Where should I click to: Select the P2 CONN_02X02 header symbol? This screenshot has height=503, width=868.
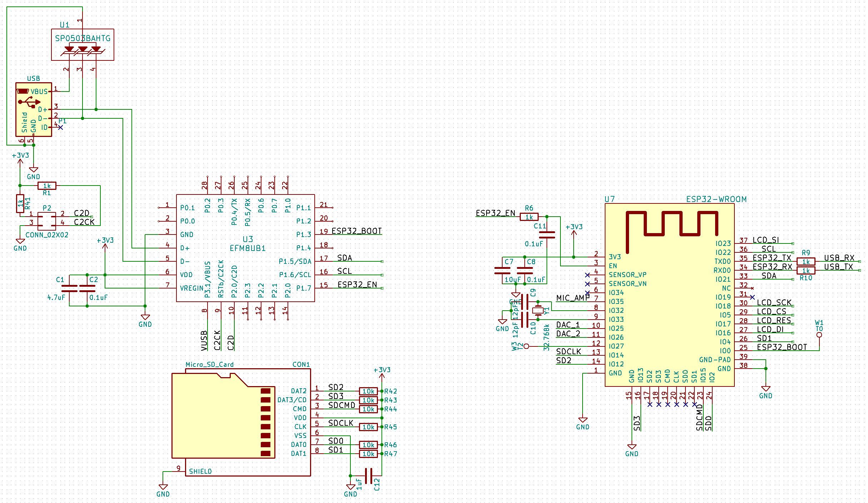click(47, 221)
